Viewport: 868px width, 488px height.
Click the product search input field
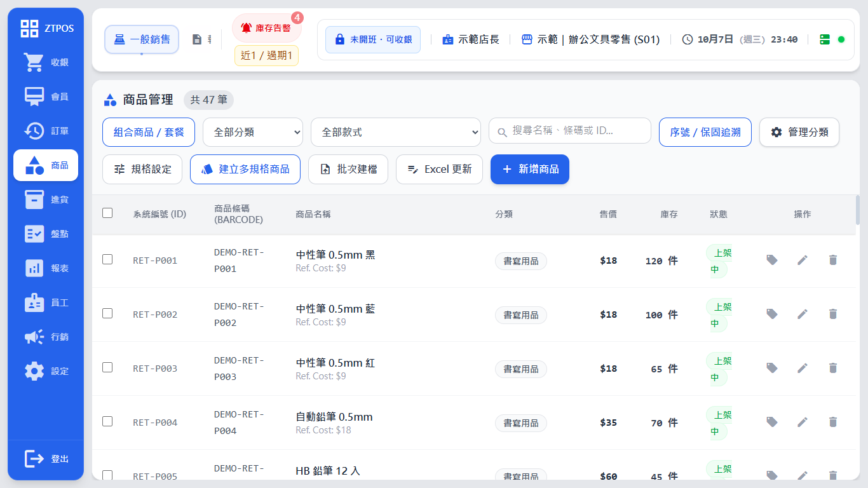coord(570,130)
